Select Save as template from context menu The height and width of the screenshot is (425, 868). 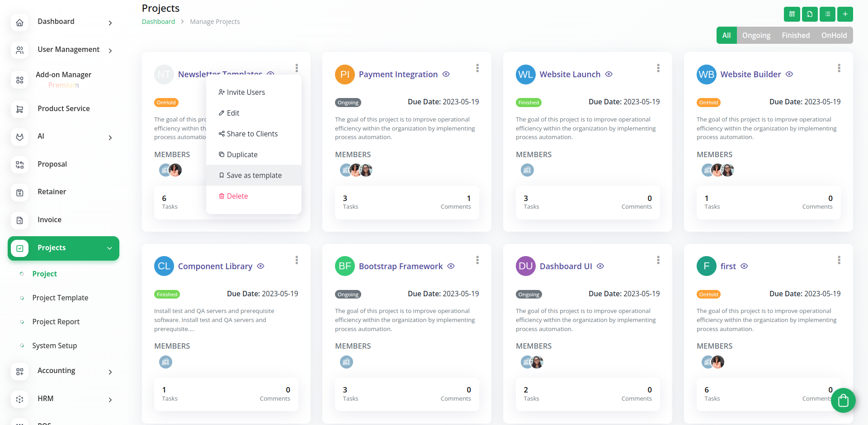pyautogui.click(x=254, y=175)
